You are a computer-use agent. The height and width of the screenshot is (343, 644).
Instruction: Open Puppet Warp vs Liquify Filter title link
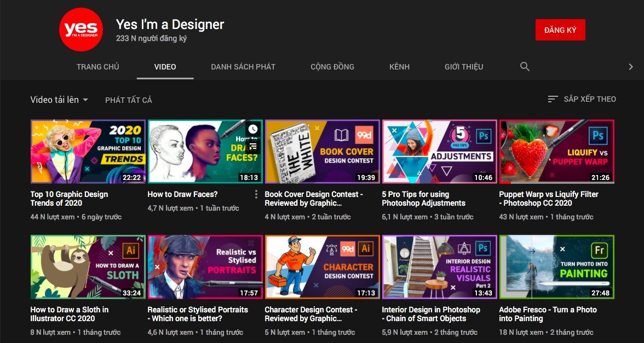(x=548, y=199)
